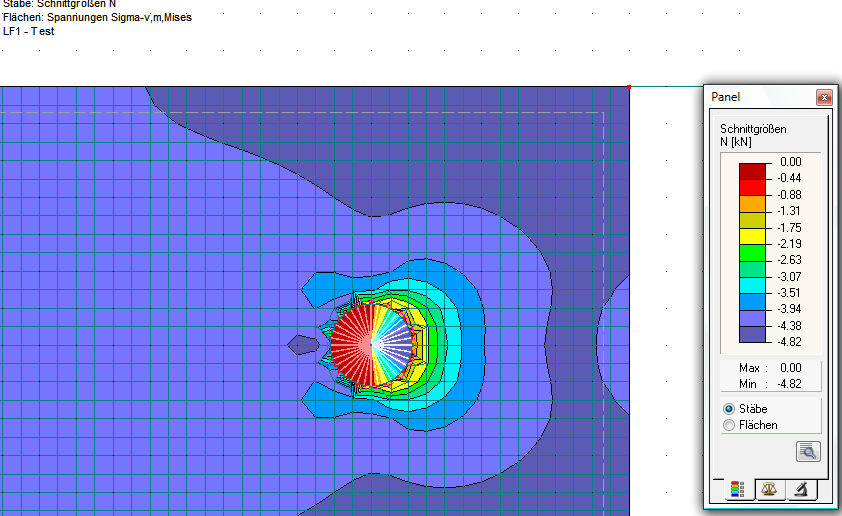
Task: Click the legend value -3.51
Action: [789, 293]
